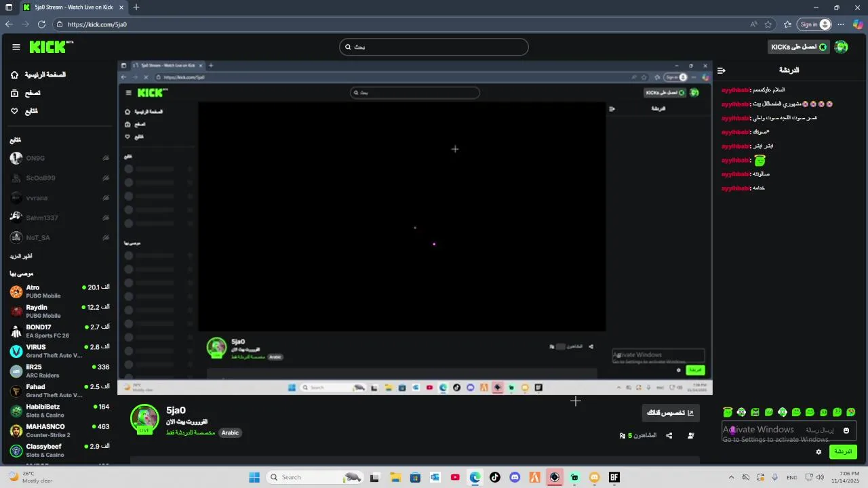Open Fahad recommended channel
Viewport: 868px width, 488px height.
60,390
